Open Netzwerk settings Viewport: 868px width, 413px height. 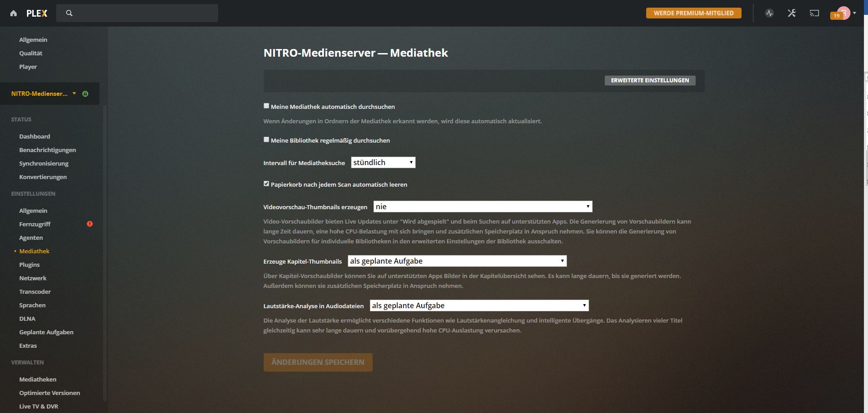[x=33, y=278]
